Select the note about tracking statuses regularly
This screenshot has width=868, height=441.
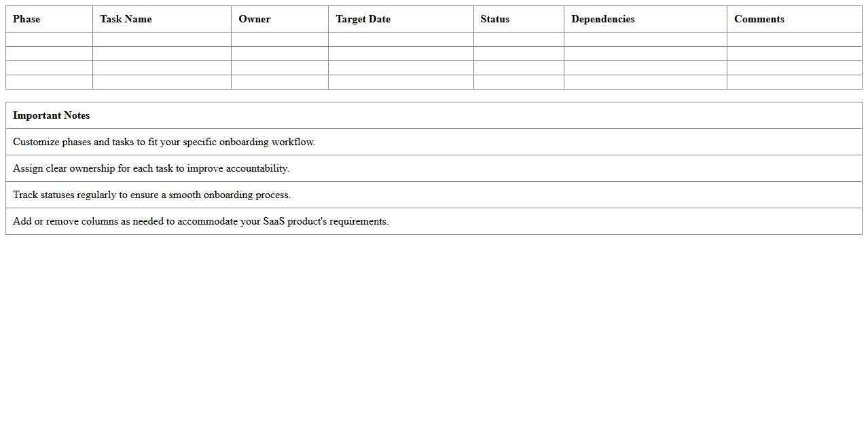(x=151, y=195)
